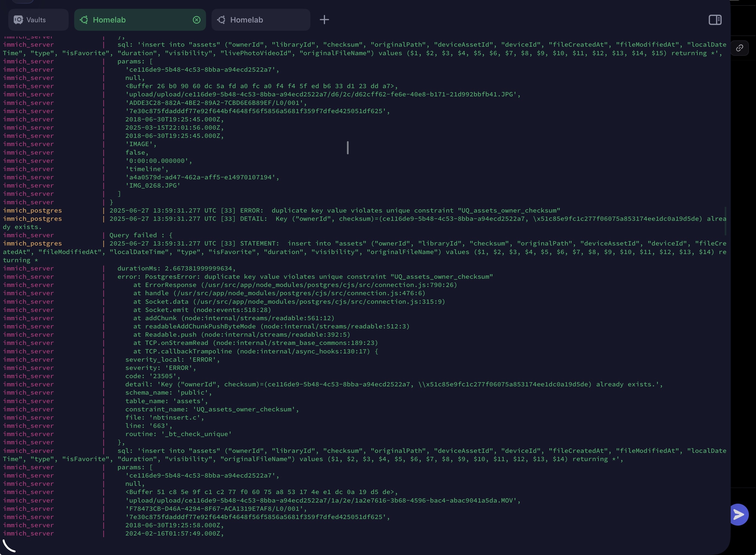The width and height of the screenshot is (756, 555).
Task: Click the Ubuntu icon on inactive Homelab tab
Action: 221,20
